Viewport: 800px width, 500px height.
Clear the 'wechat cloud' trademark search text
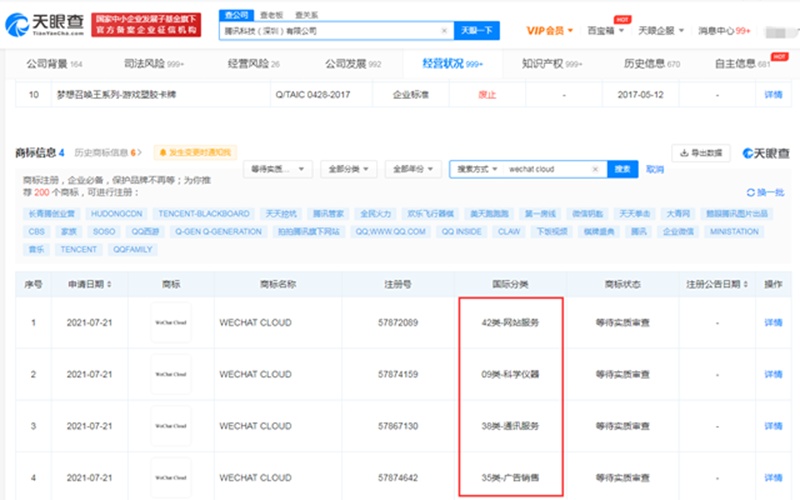click(595, 169)
